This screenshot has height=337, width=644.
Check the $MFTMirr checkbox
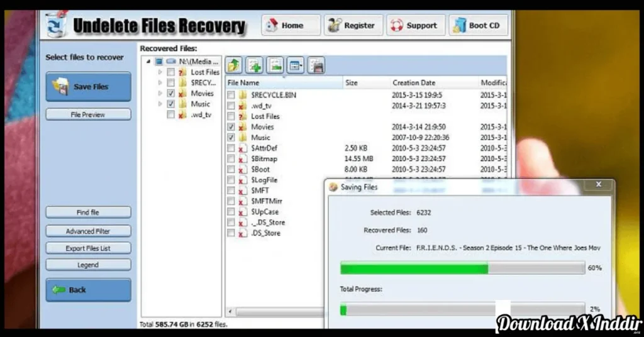tap(231, 201)
